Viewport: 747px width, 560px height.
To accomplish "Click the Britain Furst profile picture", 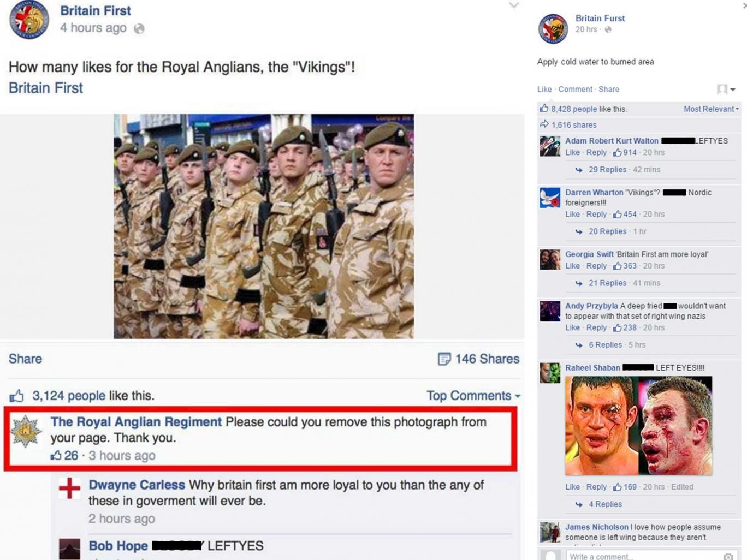I will click(553, 29).
